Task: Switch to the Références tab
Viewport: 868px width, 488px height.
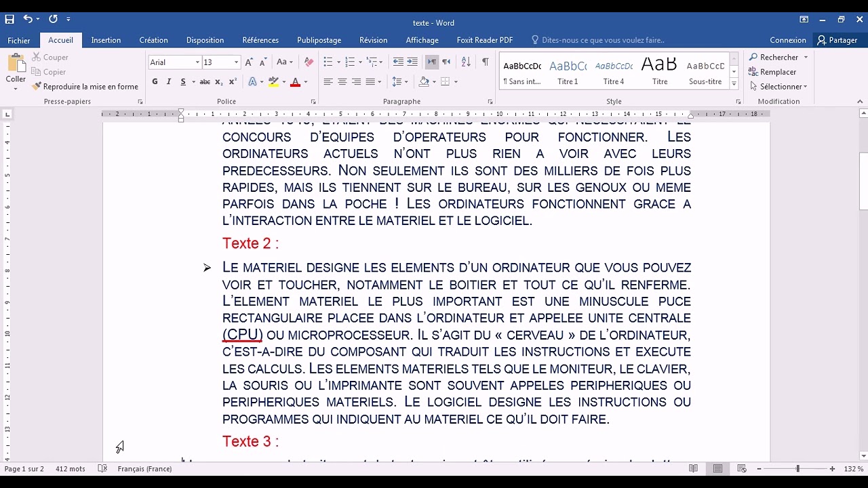Action: [260, 41]
